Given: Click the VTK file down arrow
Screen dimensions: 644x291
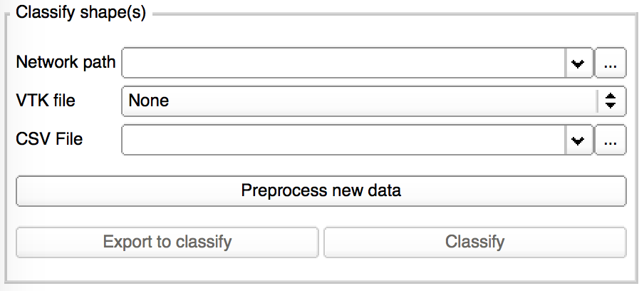Looking at the screenshot, I should [611, 106].
